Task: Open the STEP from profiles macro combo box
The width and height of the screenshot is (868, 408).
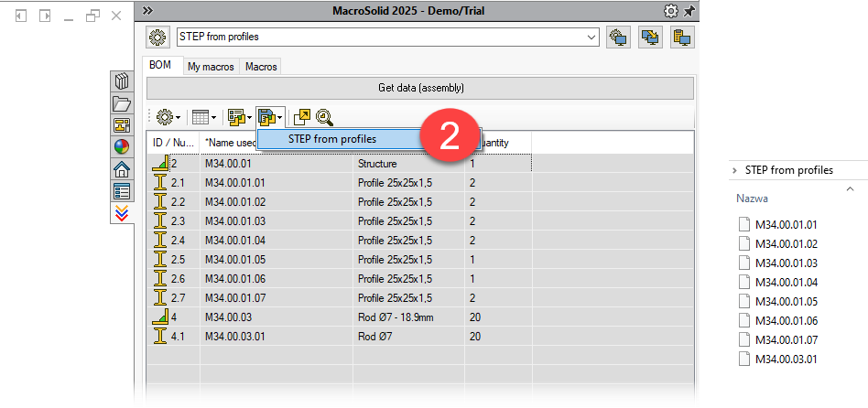Action: 388,37
